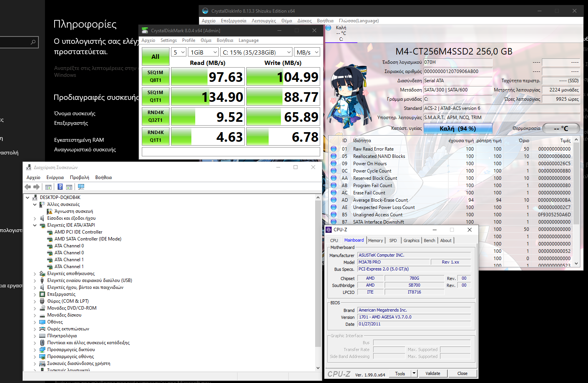Click the Forward arrow in Device Manager toolbar

coord(37,187)
